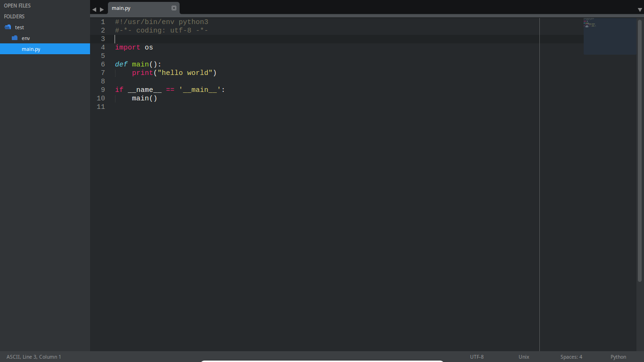Screen dimensions: 644x362
Task: Go to the next tab with right arrow
Action: [x=102, y=9]
